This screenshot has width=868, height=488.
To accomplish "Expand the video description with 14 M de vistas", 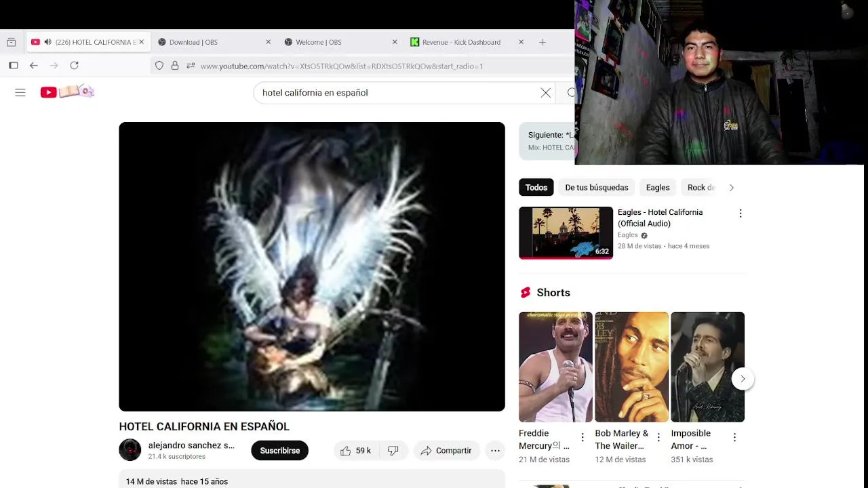I will click(312, 479).
